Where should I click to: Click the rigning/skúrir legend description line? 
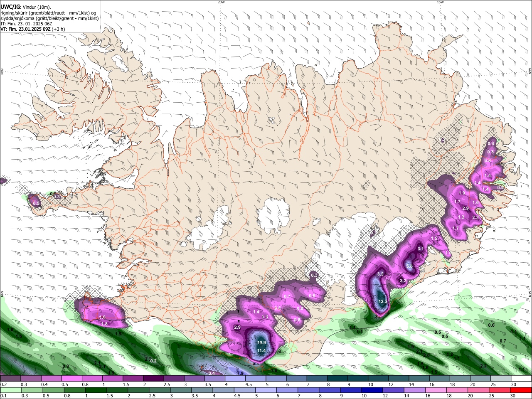[x=48, y=13]
